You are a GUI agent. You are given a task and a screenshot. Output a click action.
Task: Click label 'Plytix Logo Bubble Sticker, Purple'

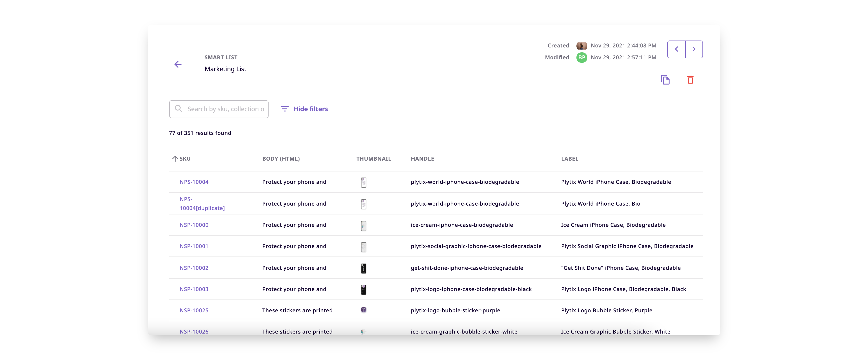tap(606, 310)
